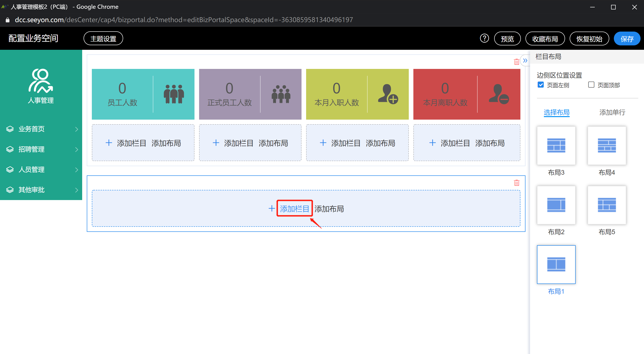This screenshot has width=644, height=354.
Task: Select the 布局2 layout thumbnail
Action: click(x=556, y=205)
